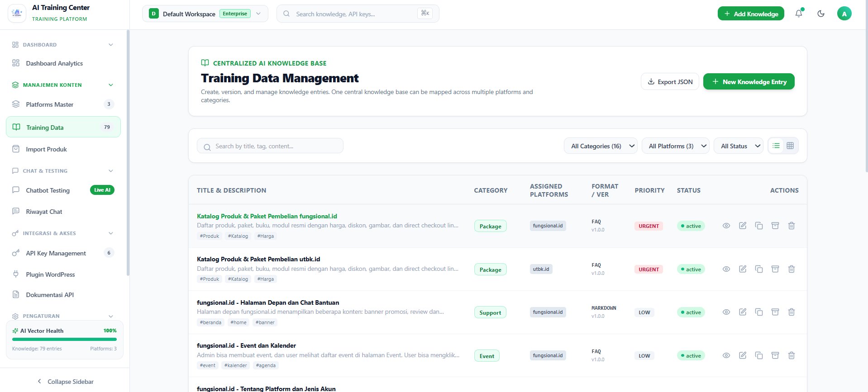Switch to list view layout
The height and width of the screenshot is (392, 868).
(x=776, y=146)
